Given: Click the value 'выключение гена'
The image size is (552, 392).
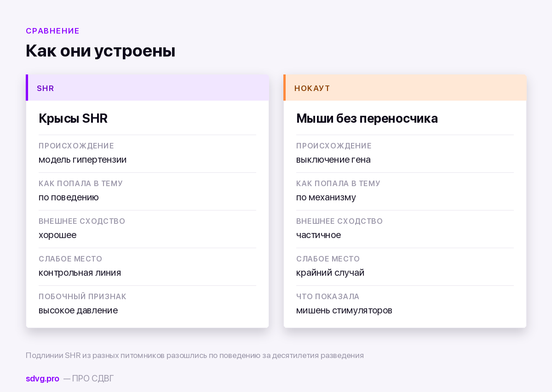Looking at the screenshot, I should click(333, 160).
